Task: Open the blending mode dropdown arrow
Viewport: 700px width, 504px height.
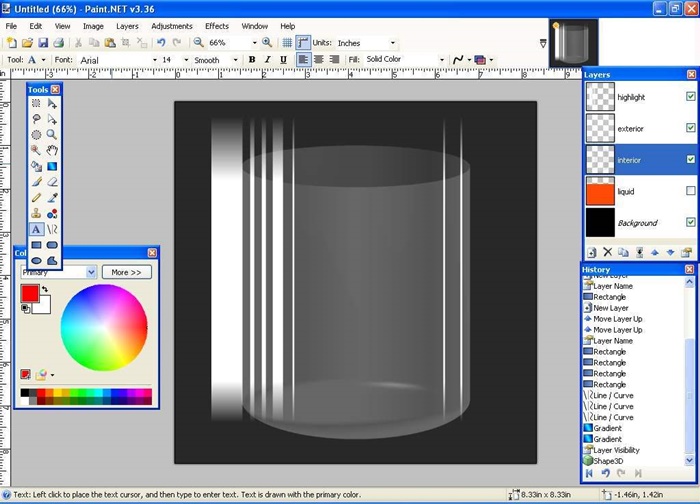Action: 491,60
